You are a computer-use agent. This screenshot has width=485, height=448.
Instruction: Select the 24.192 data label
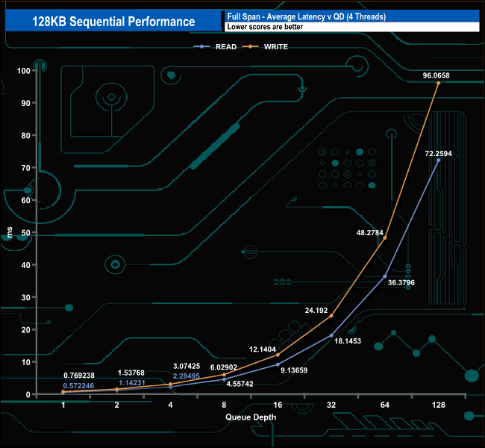click(316, 310)
